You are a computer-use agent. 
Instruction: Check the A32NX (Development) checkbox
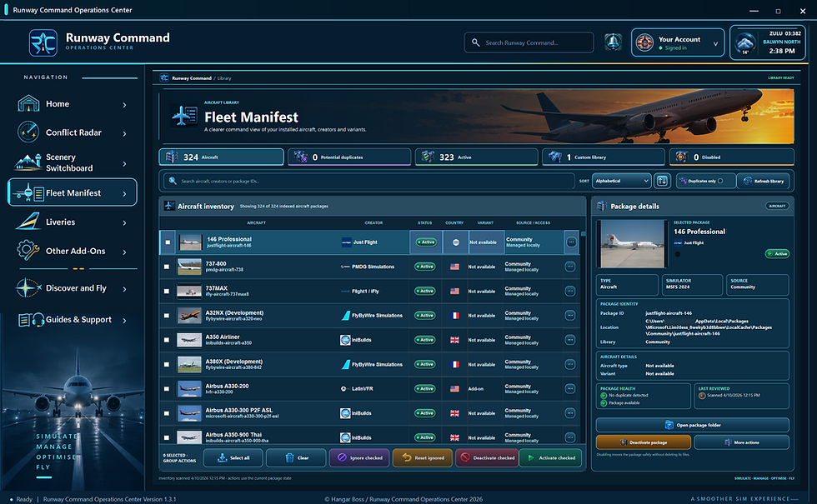[167, 316]
